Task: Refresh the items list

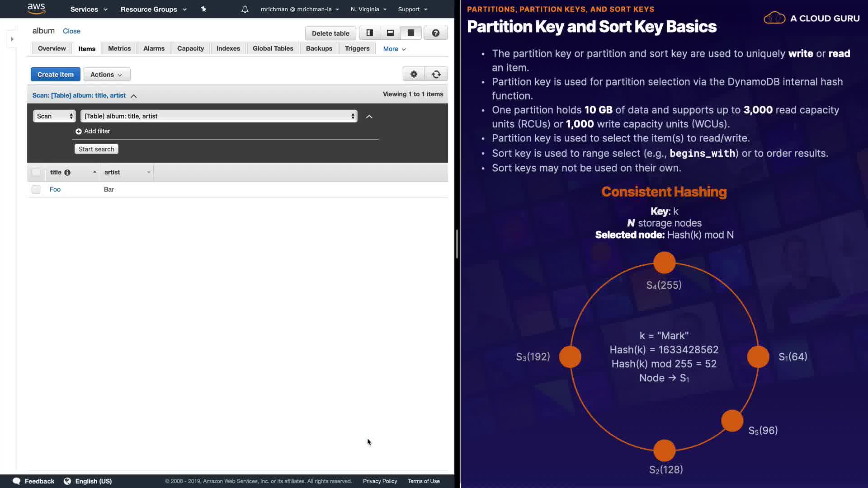Action: click(436, 74)
